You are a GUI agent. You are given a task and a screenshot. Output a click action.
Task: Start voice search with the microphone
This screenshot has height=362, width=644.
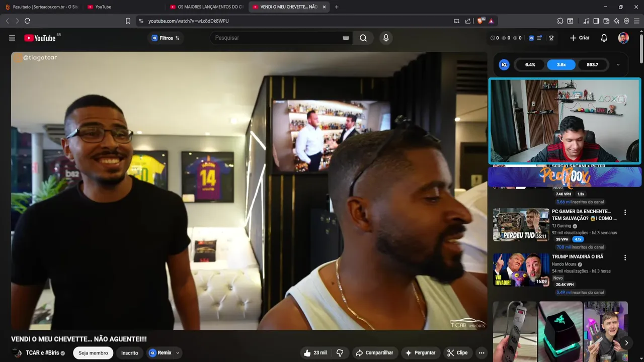(386, 38)
